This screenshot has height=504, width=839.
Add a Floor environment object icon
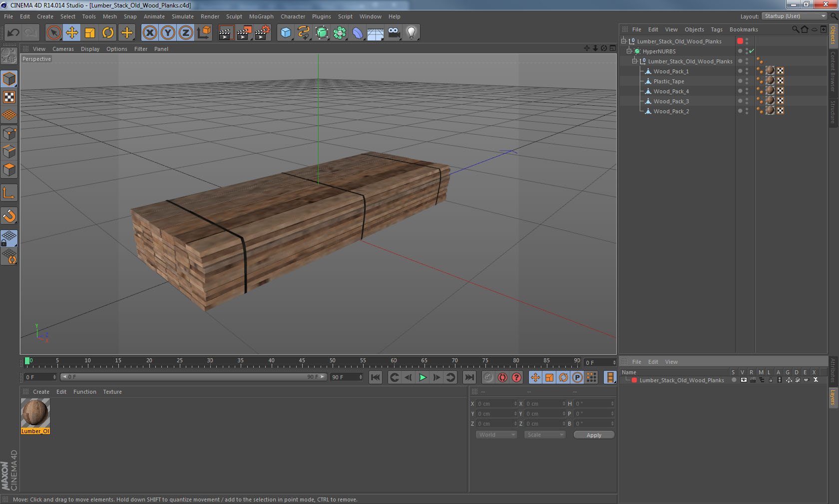(x=376, y=33)
